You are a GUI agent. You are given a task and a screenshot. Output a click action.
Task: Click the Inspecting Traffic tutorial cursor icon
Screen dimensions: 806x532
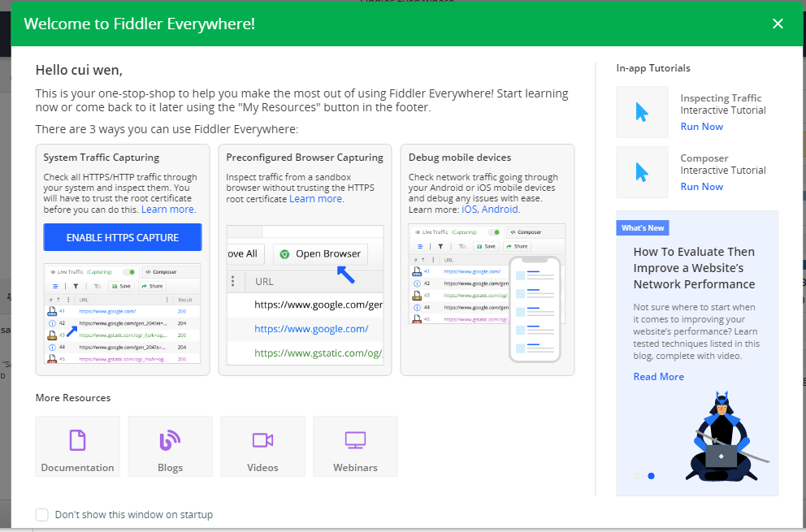tap(642, 112)
